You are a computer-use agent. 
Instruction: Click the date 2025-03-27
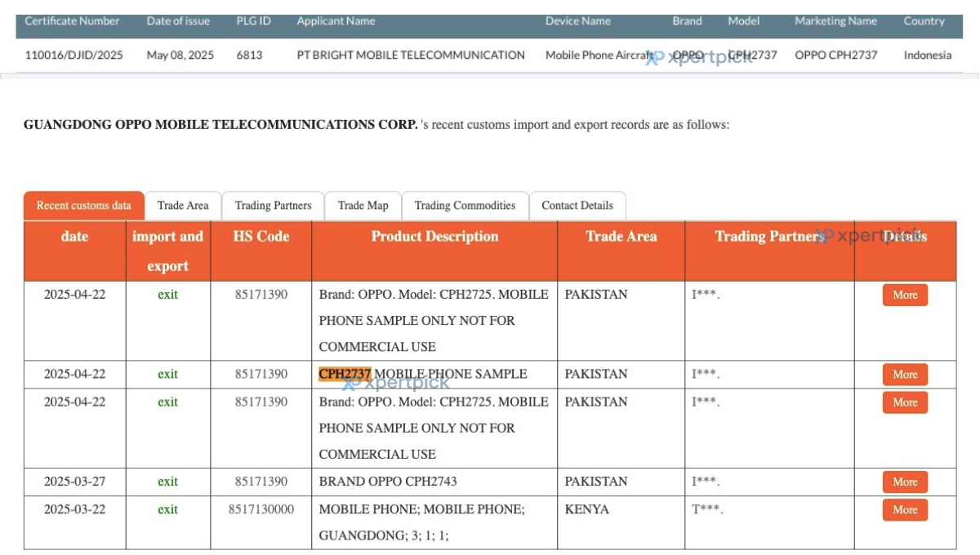[74, 482]
